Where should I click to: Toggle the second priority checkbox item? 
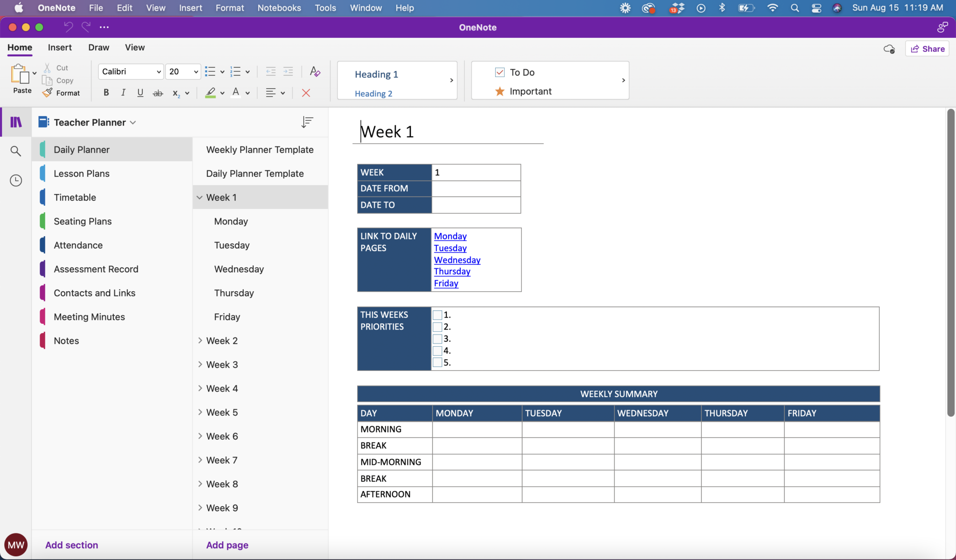(x=437, y=327)
